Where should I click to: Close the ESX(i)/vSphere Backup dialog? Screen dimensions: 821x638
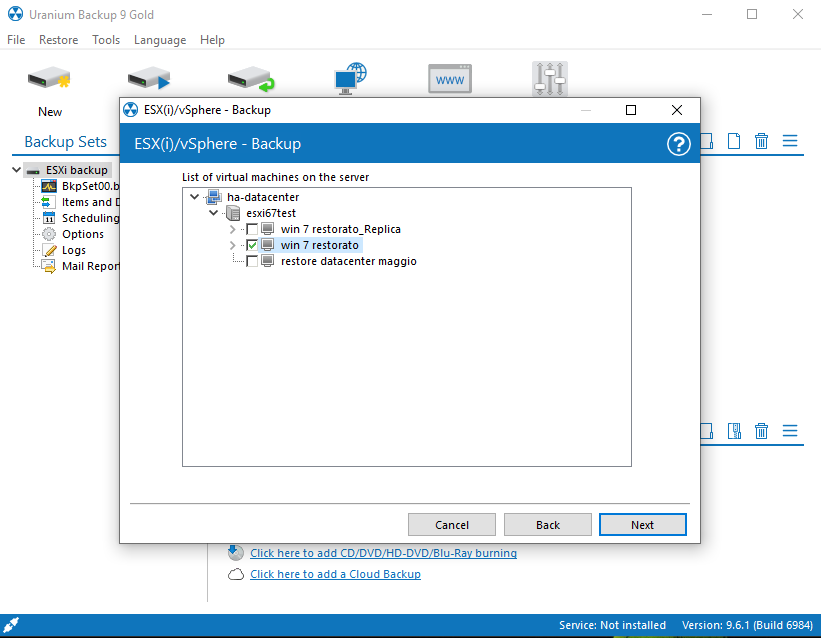676,110
